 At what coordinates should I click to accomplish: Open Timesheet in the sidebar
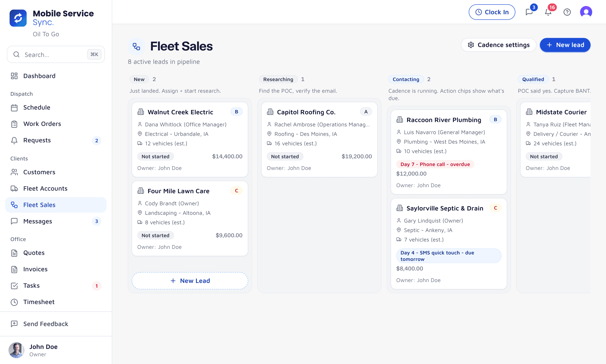(56, 302)
